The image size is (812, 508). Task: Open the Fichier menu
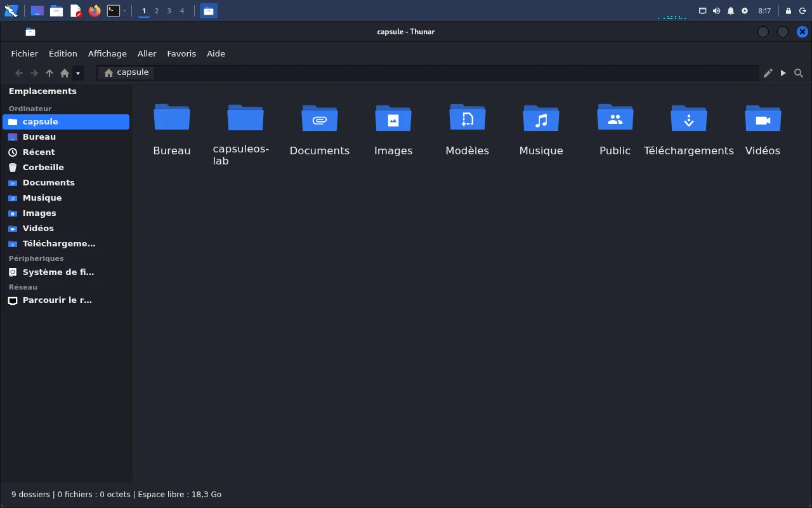click(25, 54)
